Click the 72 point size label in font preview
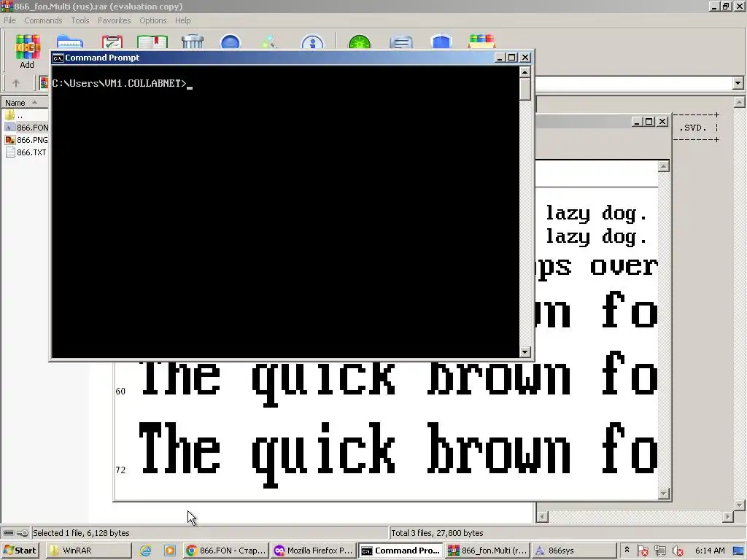747x560 pixels. (x=120, y=470)
